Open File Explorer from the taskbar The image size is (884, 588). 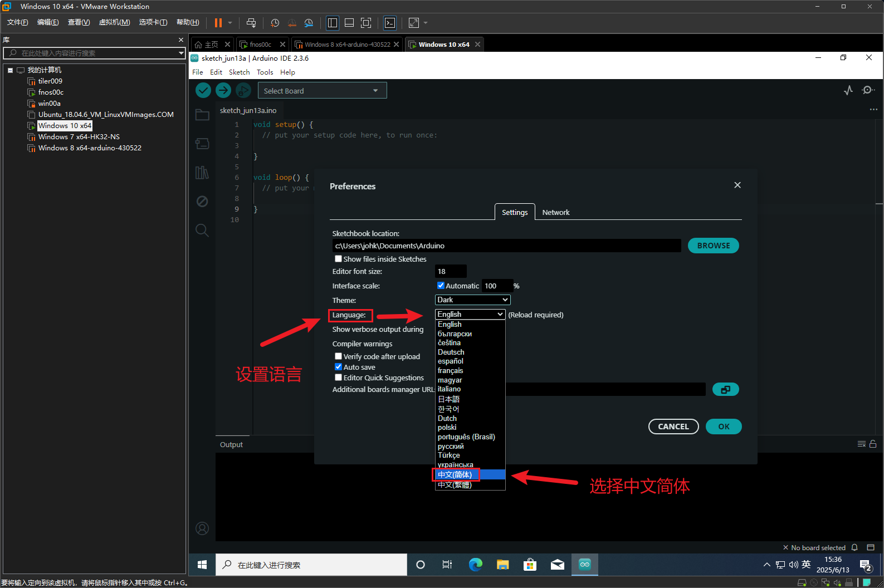pos(503,565)
